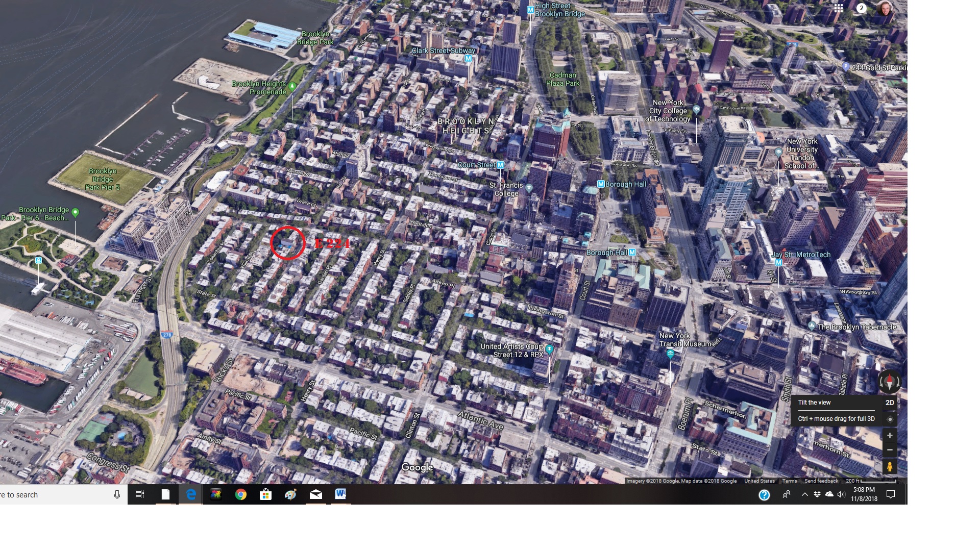Select the Borough Hall metro marker near Court St
Viewport: 980px width, 551px height.
[x=632, y=253]
